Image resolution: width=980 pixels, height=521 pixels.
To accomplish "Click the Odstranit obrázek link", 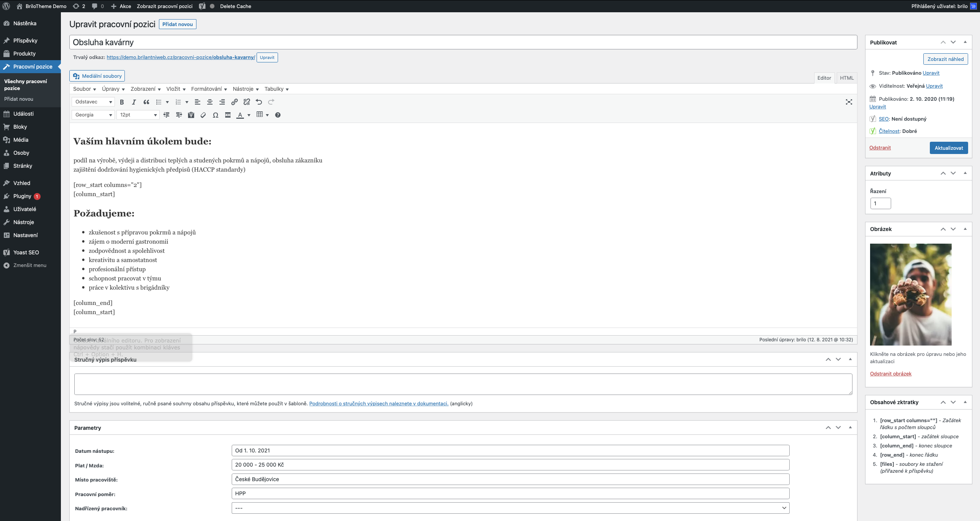I will pyautogui.click(x=890, y=374).
